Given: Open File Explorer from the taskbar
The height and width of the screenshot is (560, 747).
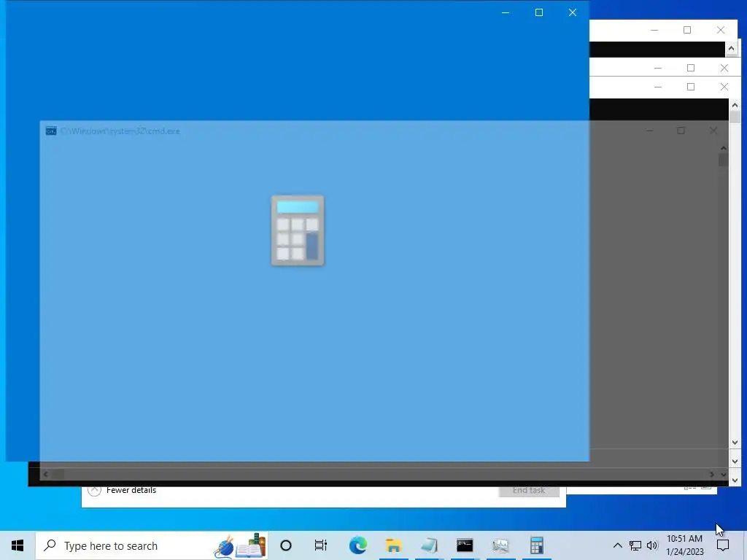Looking at the screenshot, I should tap(393, 545).
